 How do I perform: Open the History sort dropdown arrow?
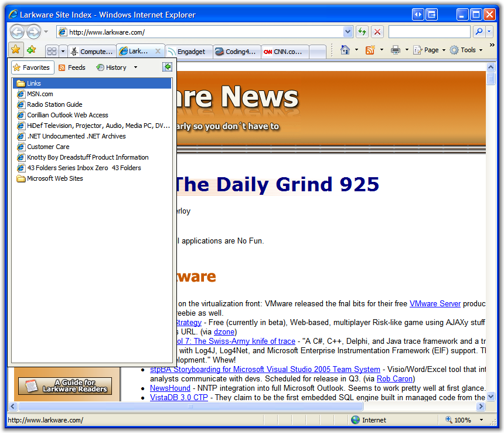(x=135, y=67)
